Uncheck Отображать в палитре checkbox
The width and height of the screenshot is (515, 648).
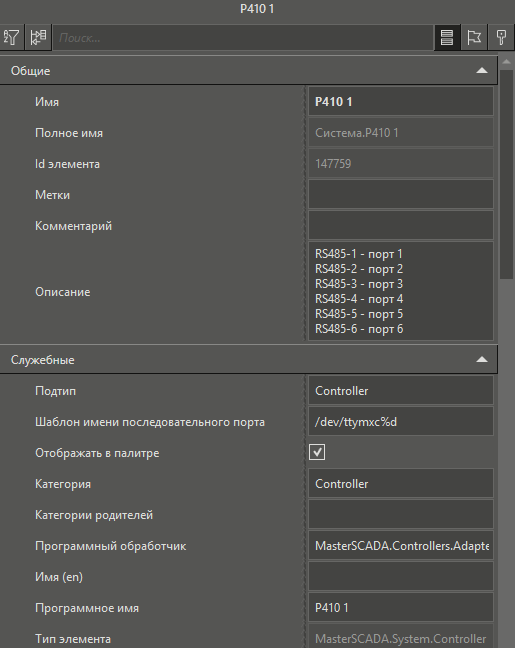[x=317, y=452]
